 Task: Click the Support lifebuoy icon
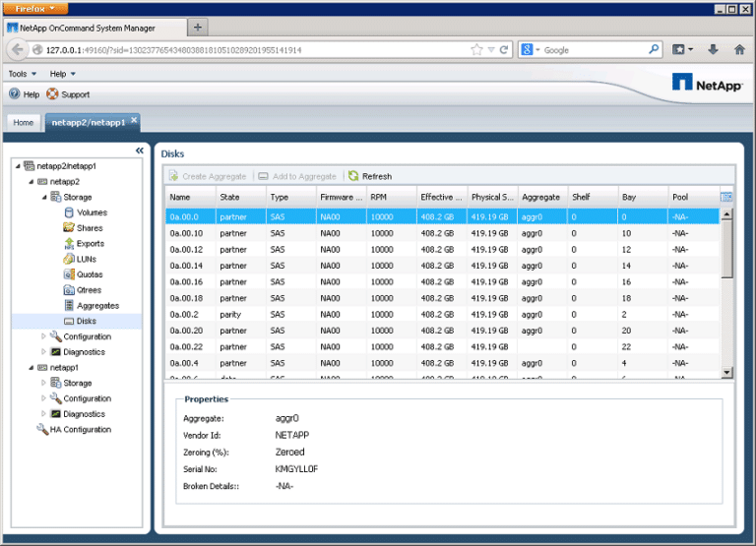pyautogui.click(x=52, y=94)
